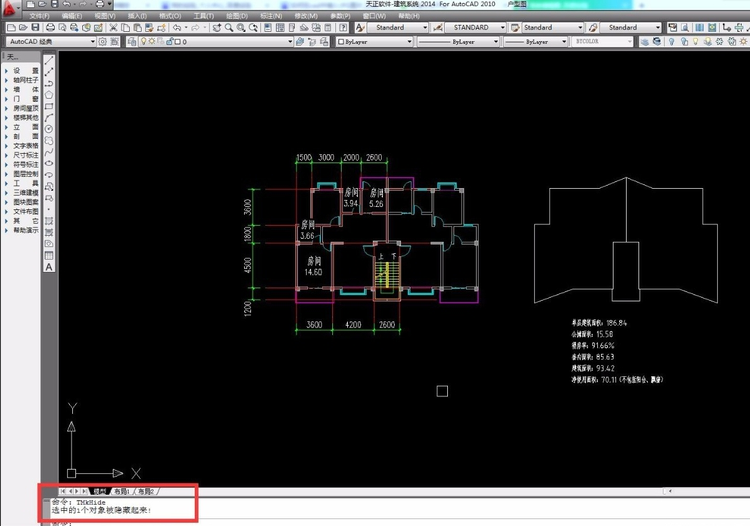Viewport: 750px width, 526px height.
Task: Open the 格式(O) menu
Action: (x=170, y=16)
